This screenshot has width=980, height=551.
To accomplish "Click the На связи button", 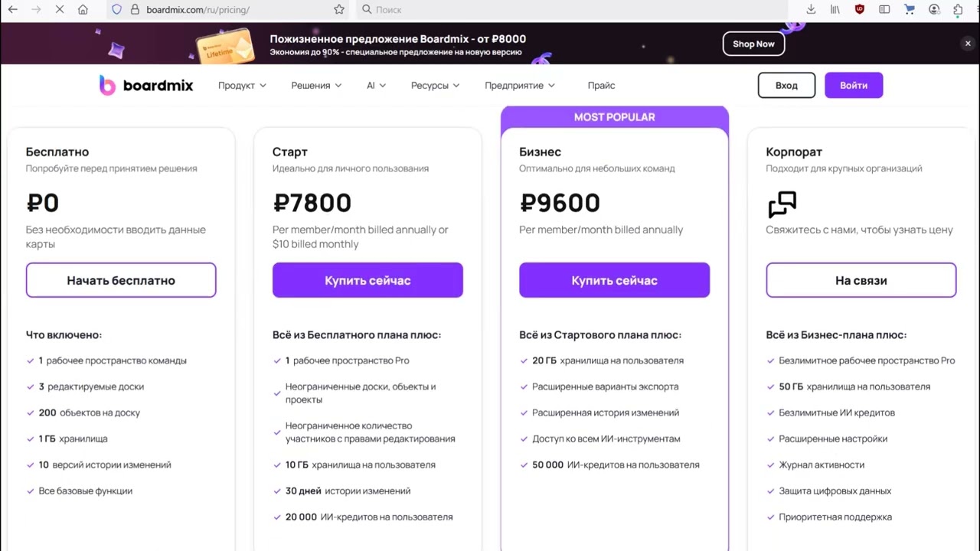I will point(861,280).
